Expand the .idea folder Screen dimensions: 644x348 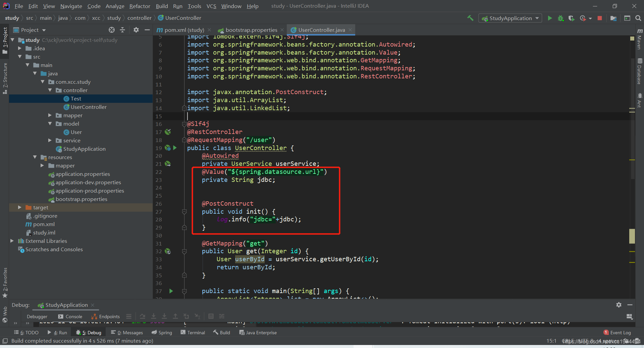pos(20,48)
